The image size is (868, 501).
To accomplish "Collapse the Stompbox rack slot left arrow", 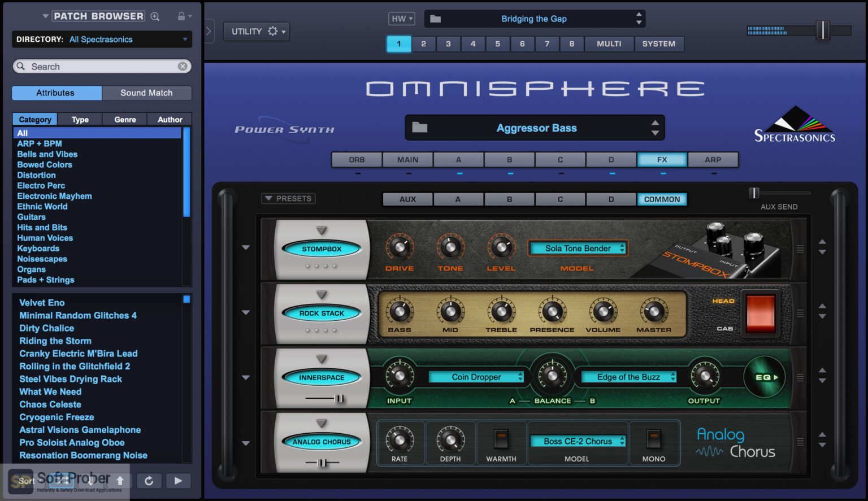I will click(246, 247).
